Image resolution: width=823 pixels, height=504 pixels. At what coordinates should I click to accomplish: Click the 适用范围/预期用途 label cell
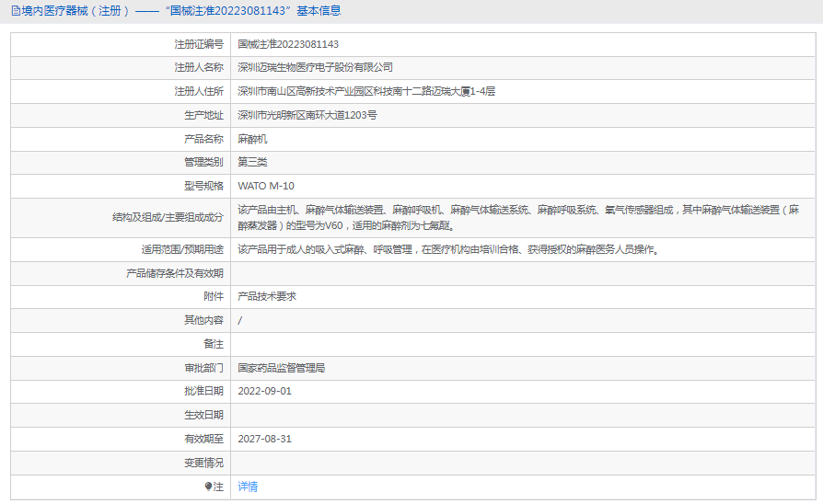121,249
